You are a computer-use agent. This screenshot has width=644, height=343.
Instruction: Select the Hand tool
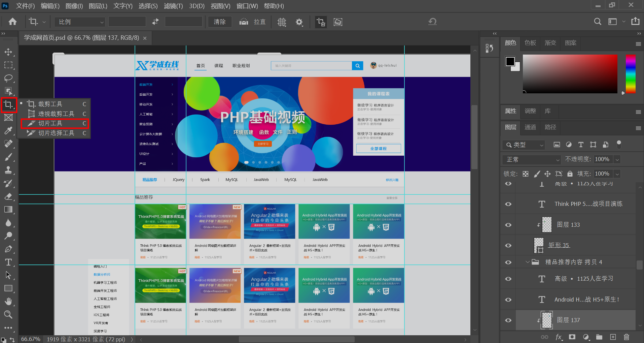pos(8,302)
